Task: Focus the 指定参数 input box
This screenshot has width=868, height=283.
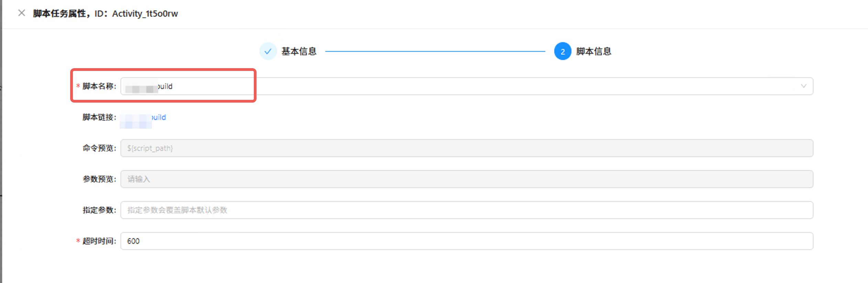Action: (x=467, y=210)
